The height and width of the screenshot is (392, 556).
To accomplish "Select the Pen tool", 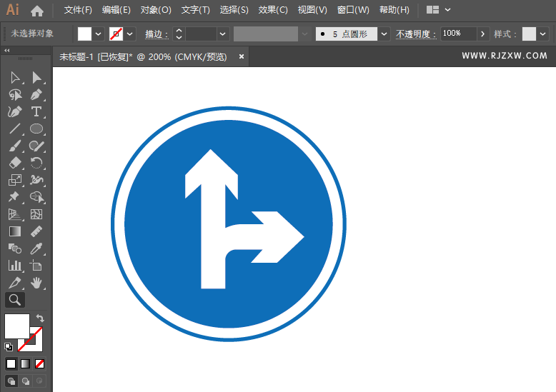I will coord(36,95).
